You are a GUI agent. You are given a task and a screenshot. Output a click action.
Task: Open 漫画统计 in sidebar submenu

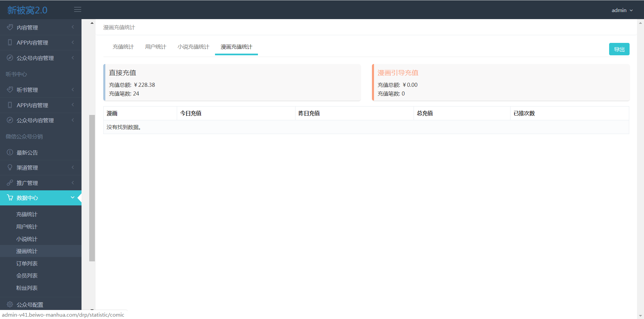tap(27, 251)
